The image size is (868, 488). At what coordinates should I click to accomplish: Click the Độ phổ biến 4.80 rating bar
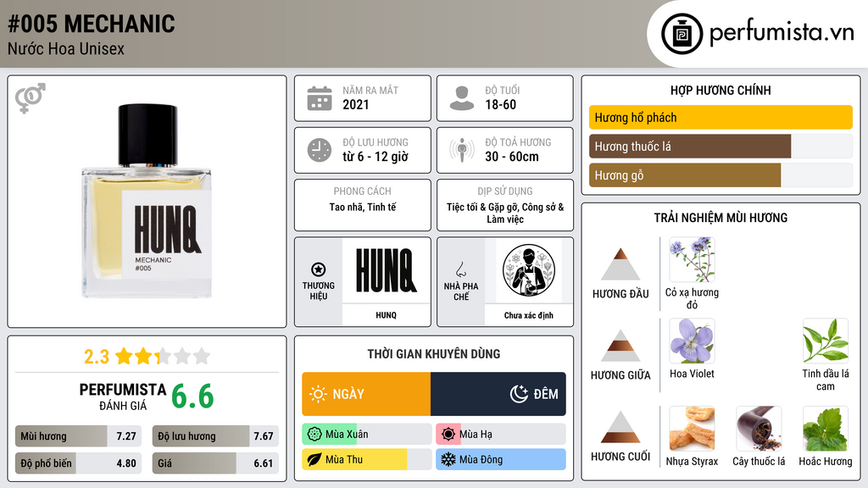point(78,463)
